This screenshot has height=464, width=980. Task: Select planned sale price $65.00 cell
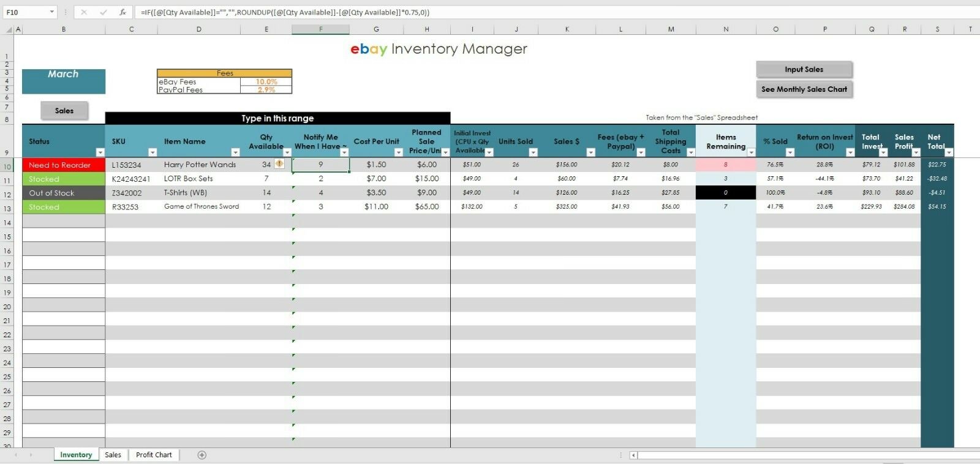pos(427,207)
